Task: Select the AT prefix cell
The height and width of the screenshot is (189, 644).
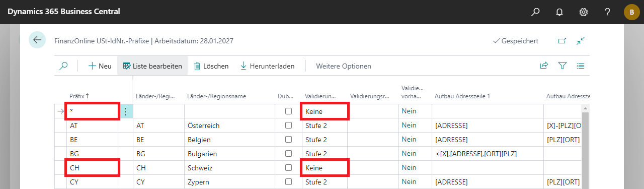Action: 92,125
